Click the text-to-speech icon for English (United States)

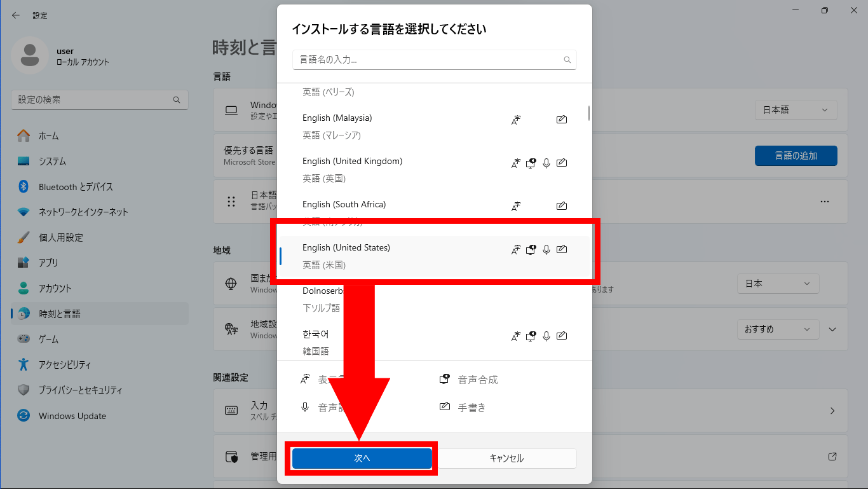(531, 249)
